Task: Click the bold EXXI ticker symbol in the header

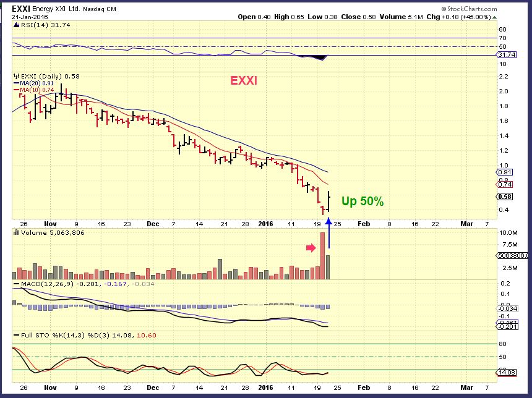Action: click(x=21, y=9)
